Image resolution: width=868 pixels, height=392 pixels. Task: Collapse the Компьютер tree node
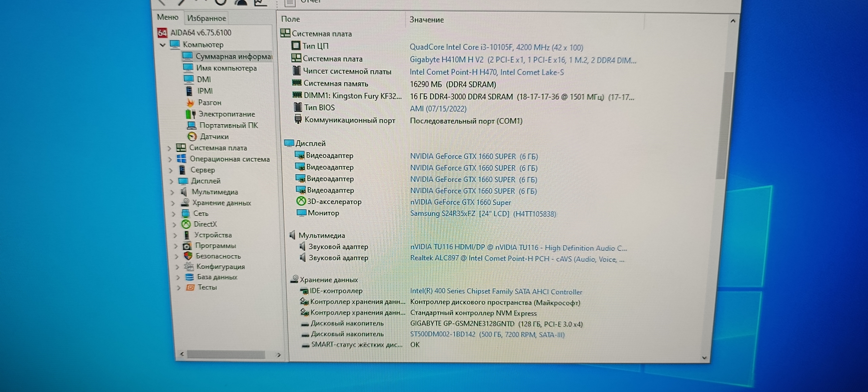[163, 44]
